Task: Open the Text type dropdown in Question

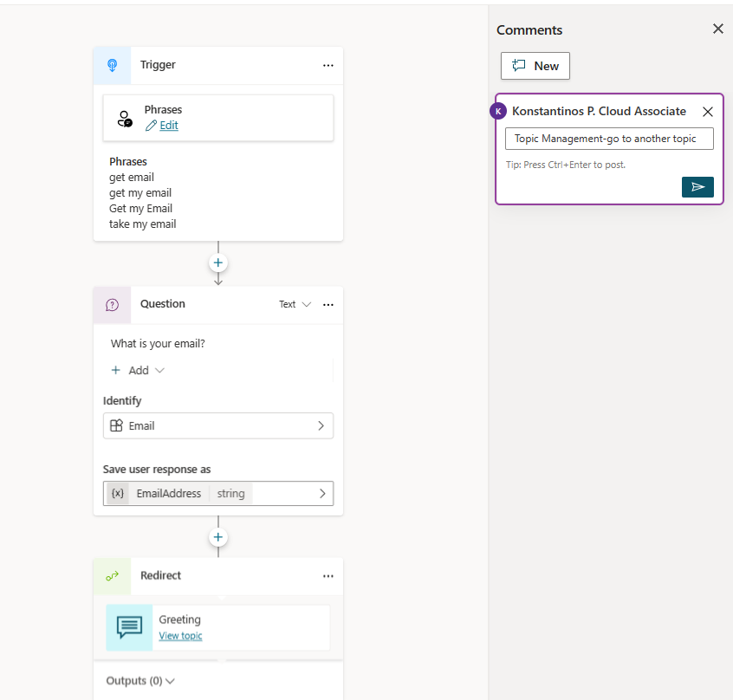Action: point(295,305)
